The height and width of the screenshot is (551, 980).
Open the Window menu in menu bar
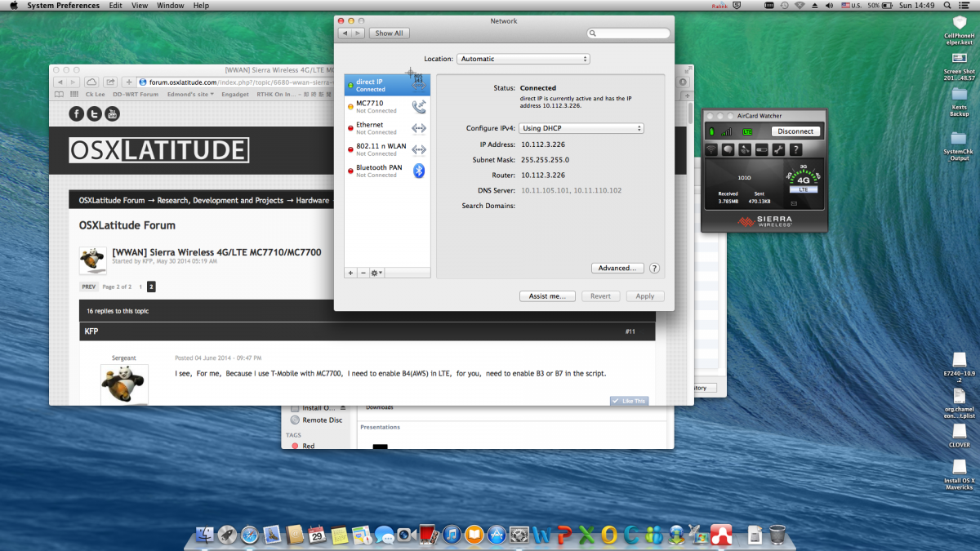click(170, 6)
